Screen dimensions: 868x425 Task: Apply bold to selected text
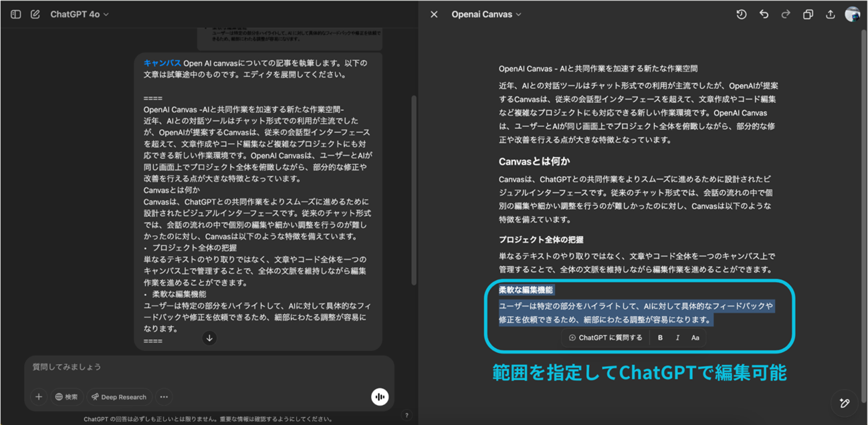click(x=660, y=337)
